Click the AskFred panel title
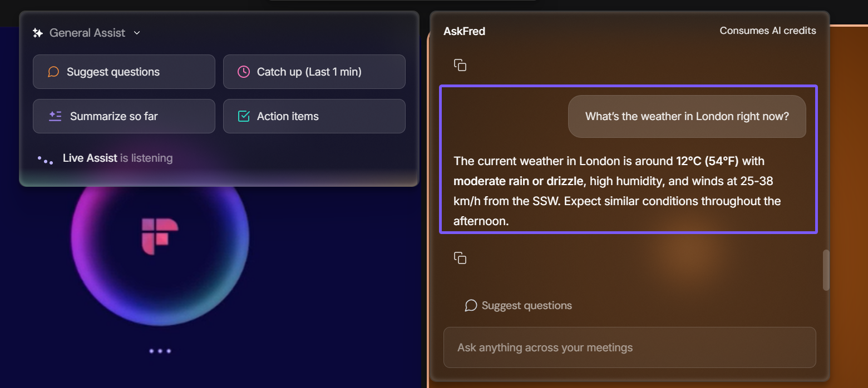This screenshot has width=868, height=388. pyautogui.click(x=464, y=32)
